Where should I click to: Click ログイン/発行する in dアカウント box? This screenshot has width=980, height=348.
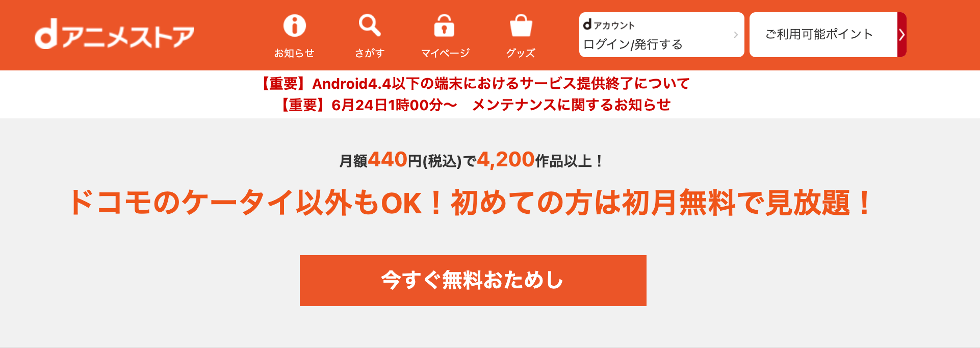[x=633, y=44]
